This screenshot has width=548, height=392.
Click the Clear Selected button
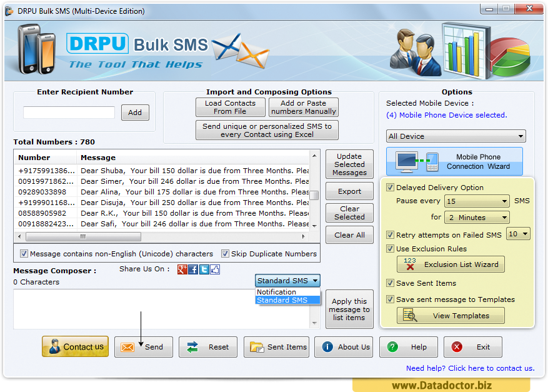point(349,213)
